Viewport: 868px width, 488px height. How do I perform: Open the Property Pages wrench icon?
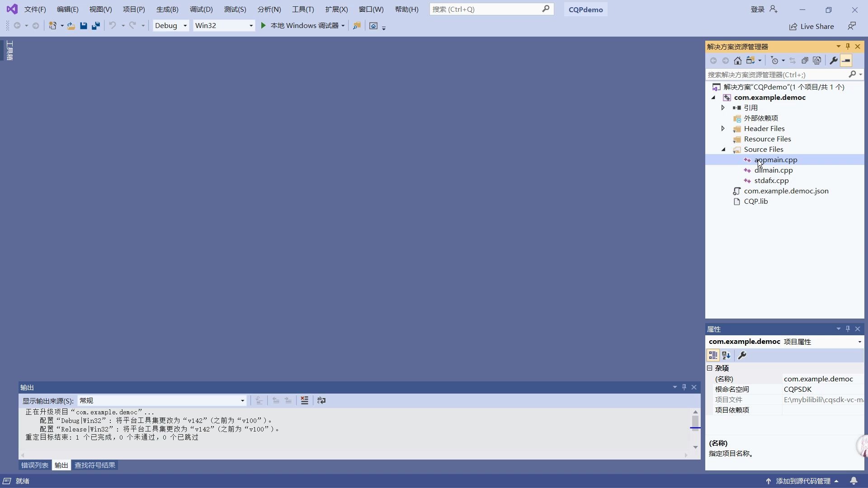pos(742,356)
